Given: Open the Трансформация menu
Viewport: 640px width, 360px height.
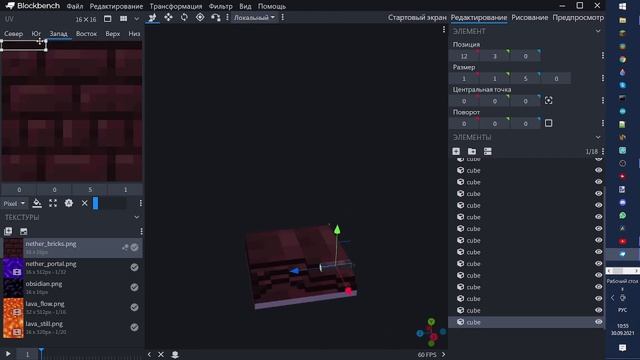Looking at the screenshot, I should [176, 6].
